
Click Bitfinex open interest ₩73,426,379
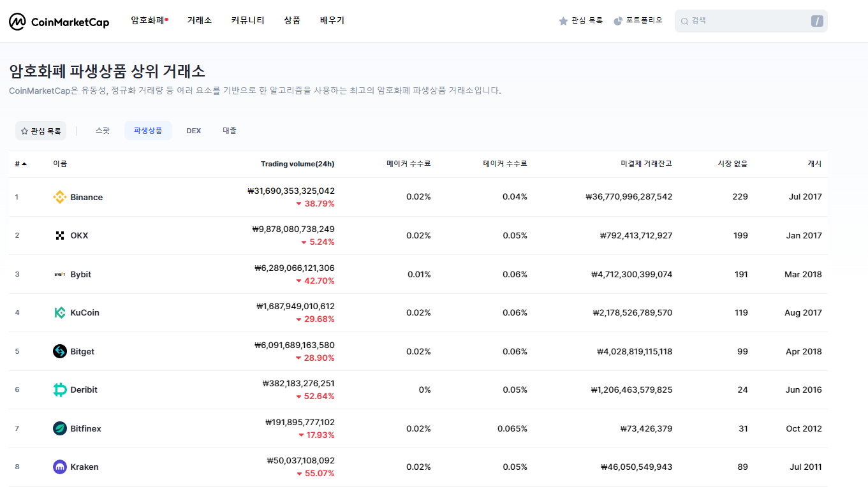click(x=646, y=428)
